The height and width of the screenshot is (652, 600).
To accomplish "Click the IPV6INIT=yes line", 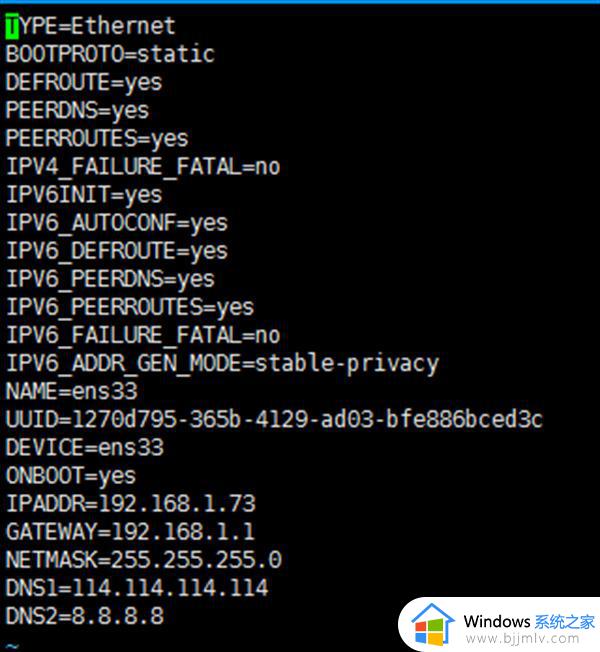I will click(x=84, y=194).
